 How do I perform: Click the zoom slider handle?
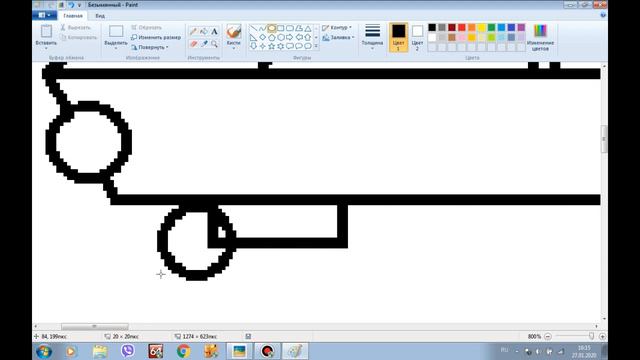tap(591, 336)
